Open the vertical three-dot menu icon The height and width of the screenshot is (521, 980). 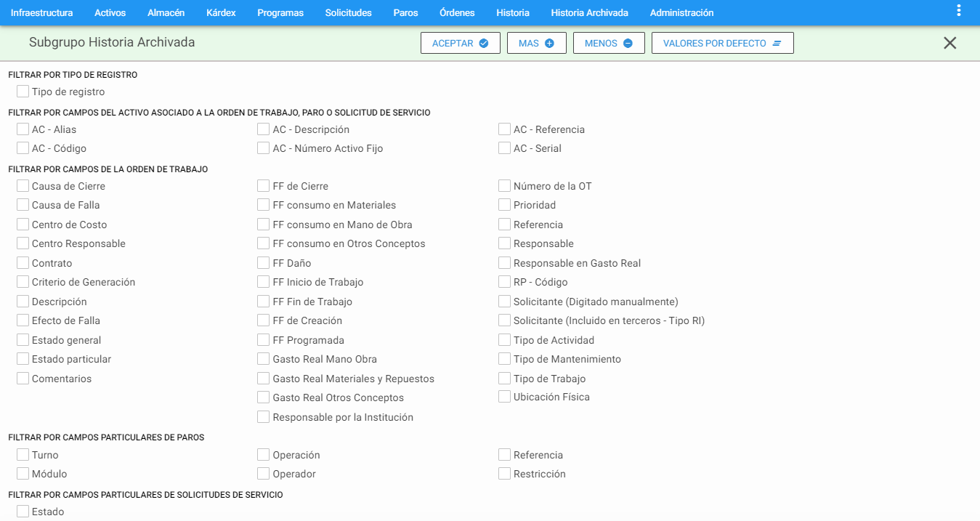point(959,10)
